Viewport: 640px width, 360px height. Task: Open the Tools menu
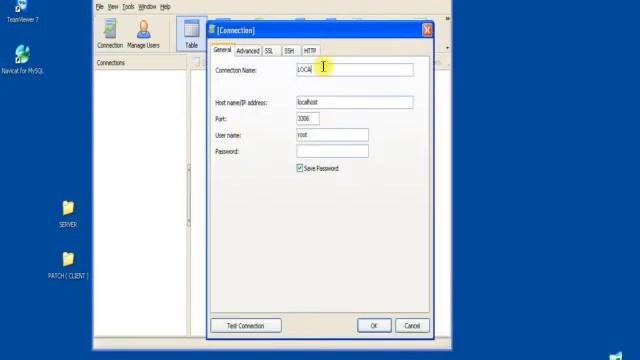128,7
